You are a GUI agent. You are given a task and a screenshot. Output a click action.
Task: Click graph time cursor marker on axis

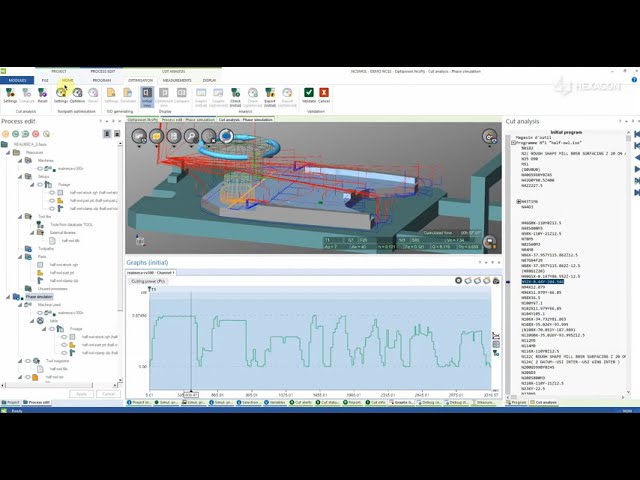(191, 395)
